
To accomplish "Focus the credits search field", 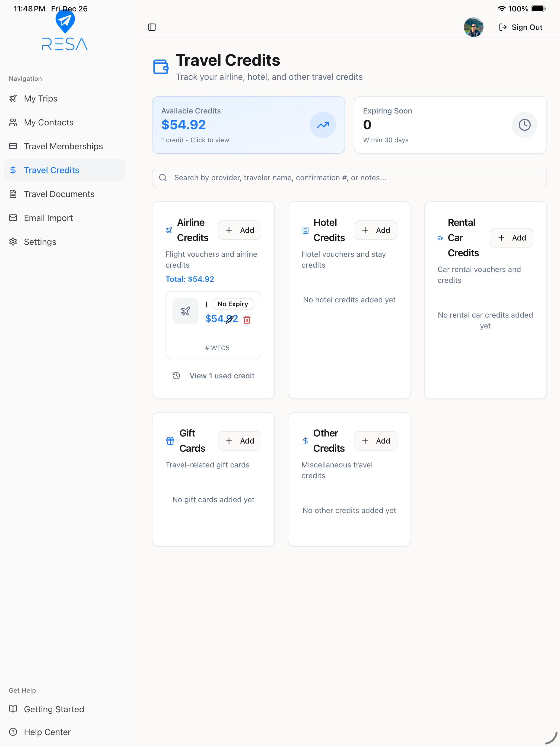I will tap(349, 178).
